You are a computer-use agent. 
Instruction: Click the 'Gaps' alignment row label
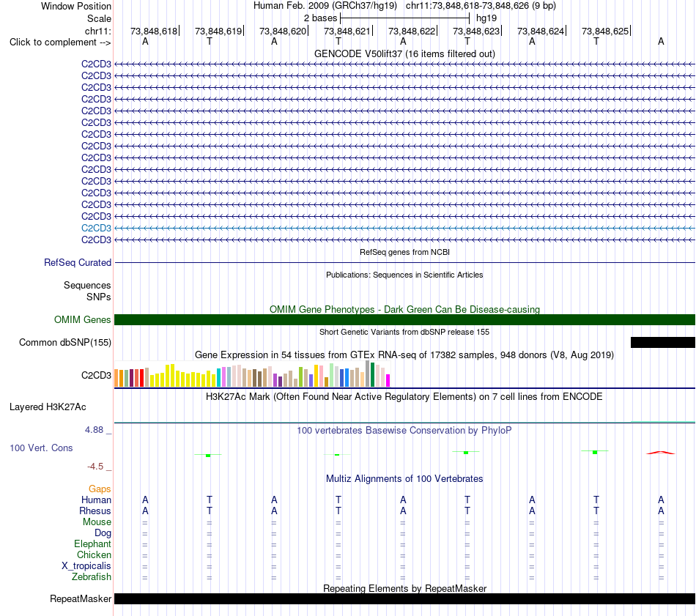coord(100,489)
